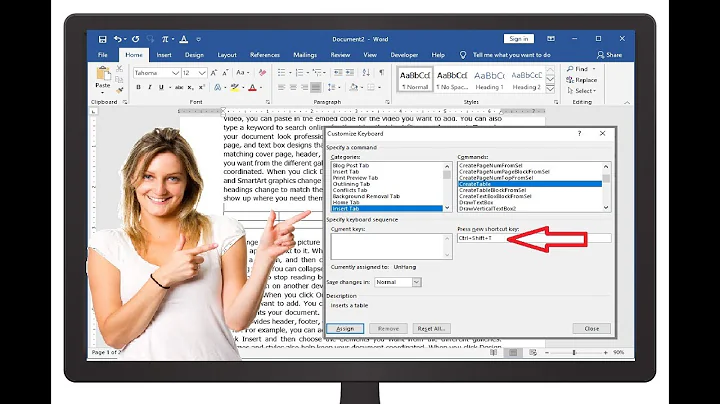The height and width of the screenshot is (404, 720).
Task: Open the Find dropdown arrow
Action: tap(594, 69)
